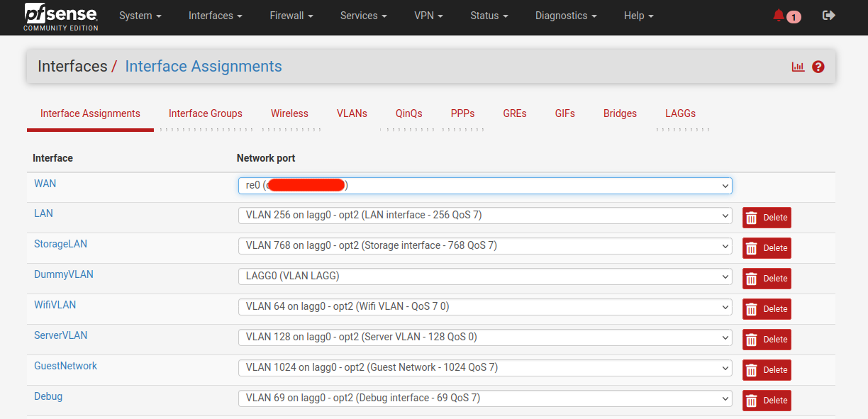This screenshot has height=419, width=868.
Task: Open the GuestNetwork port selection dropdown
Action: [x=485, y=368]
